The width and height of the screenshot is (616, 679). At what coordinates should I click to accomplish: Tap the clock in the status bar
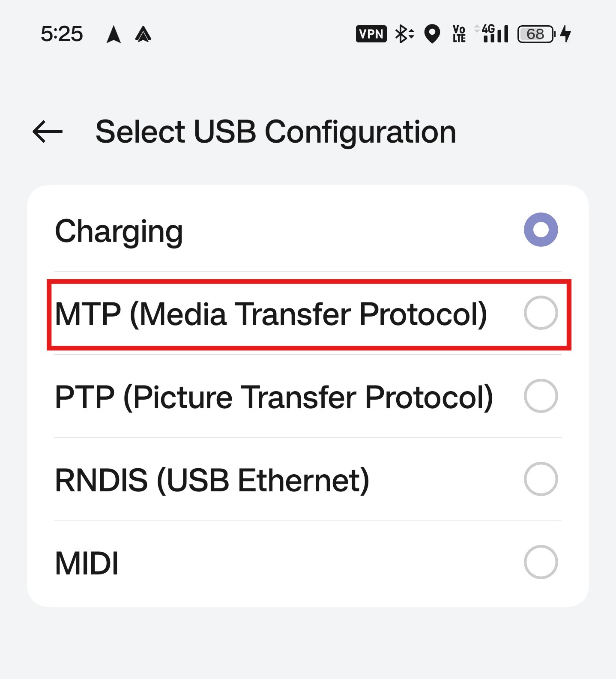pos(63,34)
